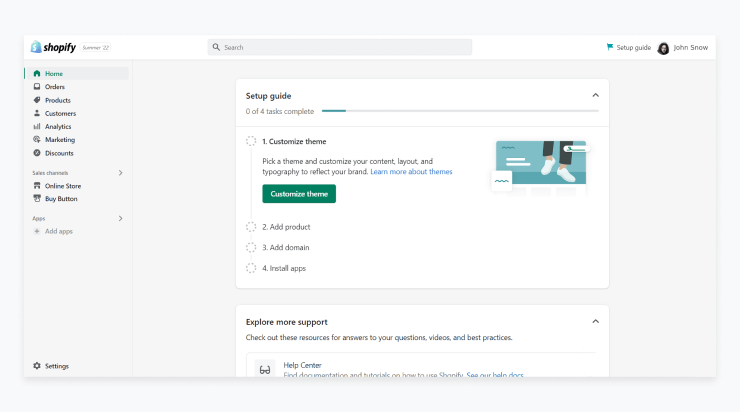Click the Orders inbox icon
Screen dimensions: 740x412
[37, 87]
